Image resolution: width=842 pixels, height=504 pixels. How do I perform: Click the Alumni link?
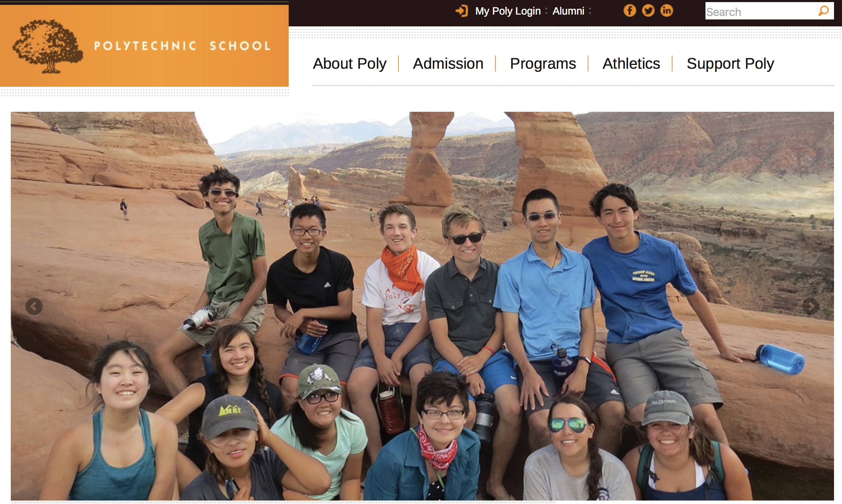(x=568, y=11)
